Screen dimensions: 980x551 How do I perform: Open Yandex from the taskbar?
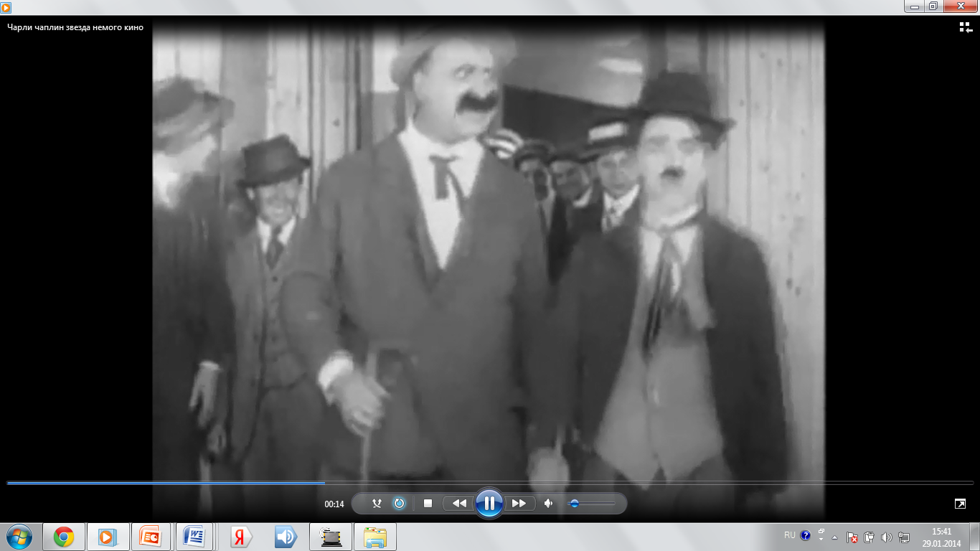coord(242,537)
